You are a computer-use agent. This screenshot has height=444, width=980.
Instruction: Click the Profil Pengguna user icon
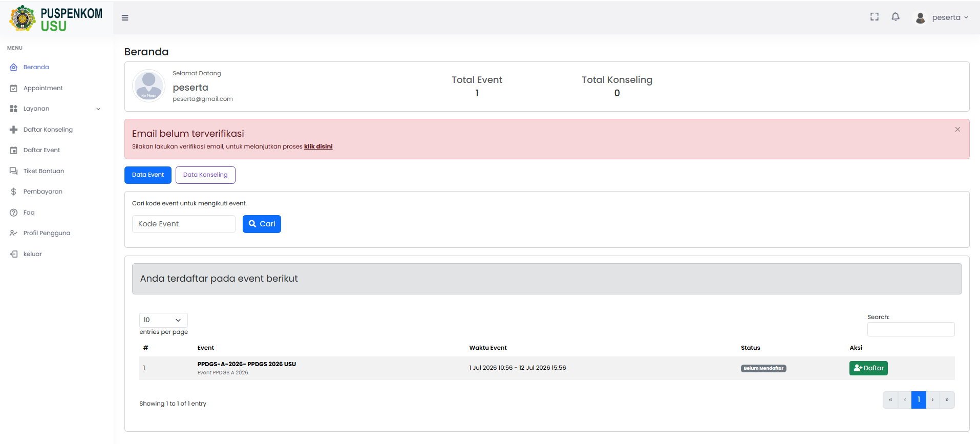[x=14, y=233]
